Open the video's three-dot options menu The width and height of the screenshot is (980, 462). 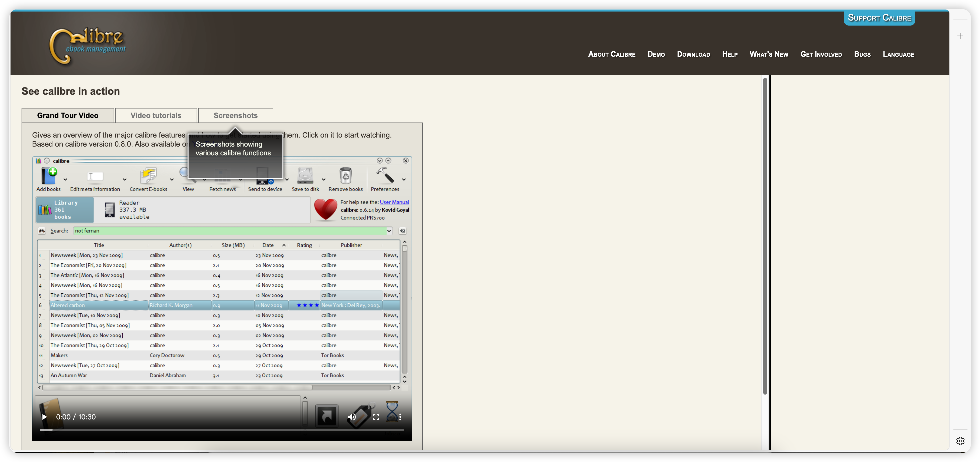click(400, 417)
